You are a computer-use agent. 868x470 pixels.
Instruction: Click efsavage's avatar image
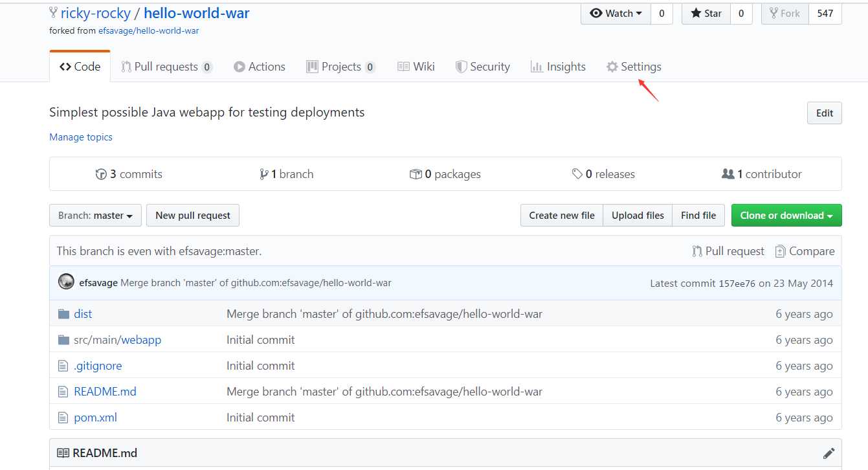click(66, 282)
